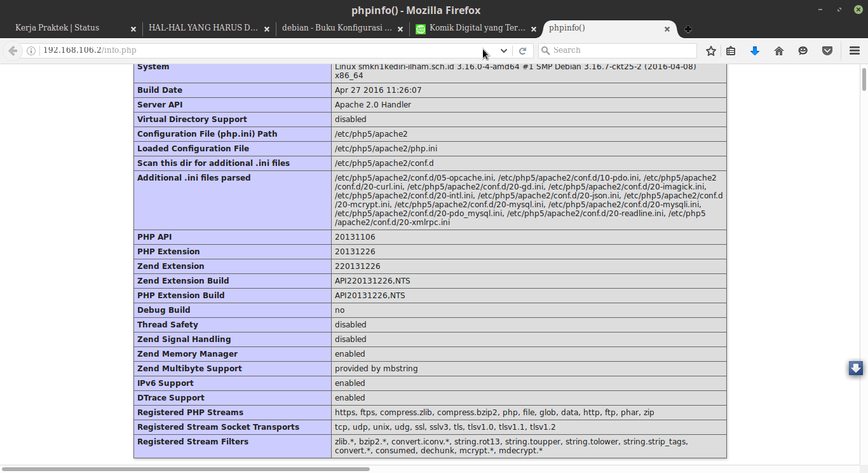
Task: Open a new tab with plus button
Action: coord(688,29)
